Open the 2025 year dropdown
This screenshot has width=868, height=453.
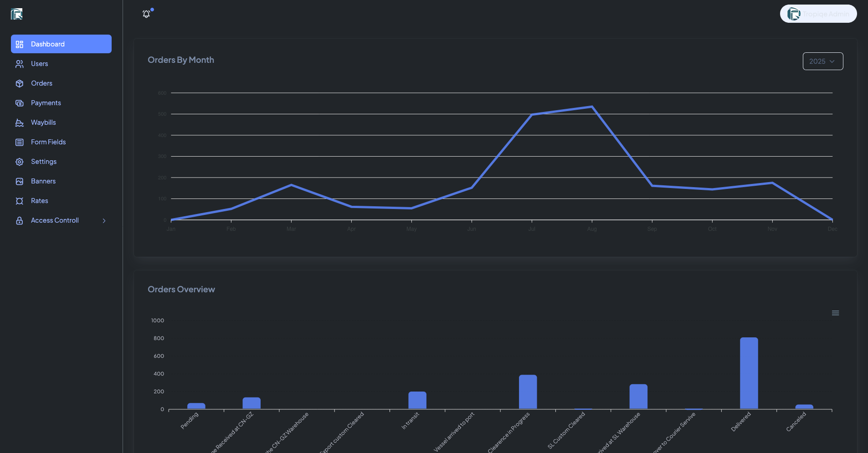pos(822,61)
